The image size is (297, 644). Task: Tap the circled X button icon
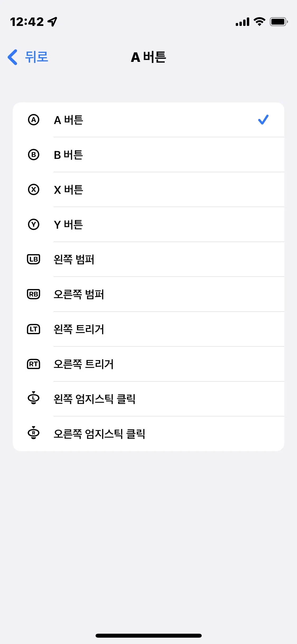[34, 190]
